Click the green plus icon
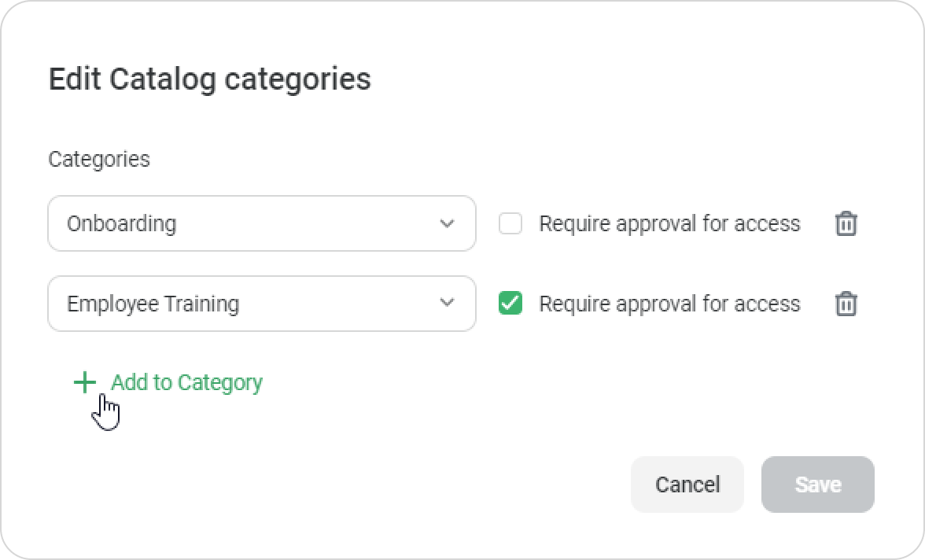The width and height of the screenshot is (925, 560). 84,383
